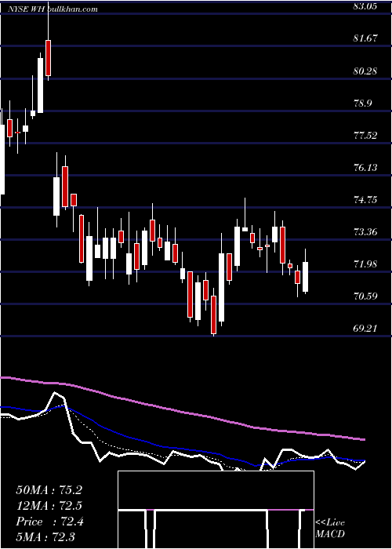Click the 74.75 price axis label

[x=365, y=199]
